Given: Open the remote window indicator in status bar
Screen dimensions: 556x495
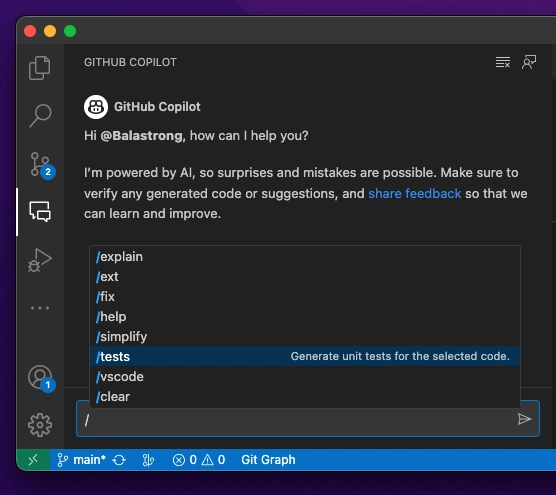Looking at the screenshot, I should click(x=33, y=460).
